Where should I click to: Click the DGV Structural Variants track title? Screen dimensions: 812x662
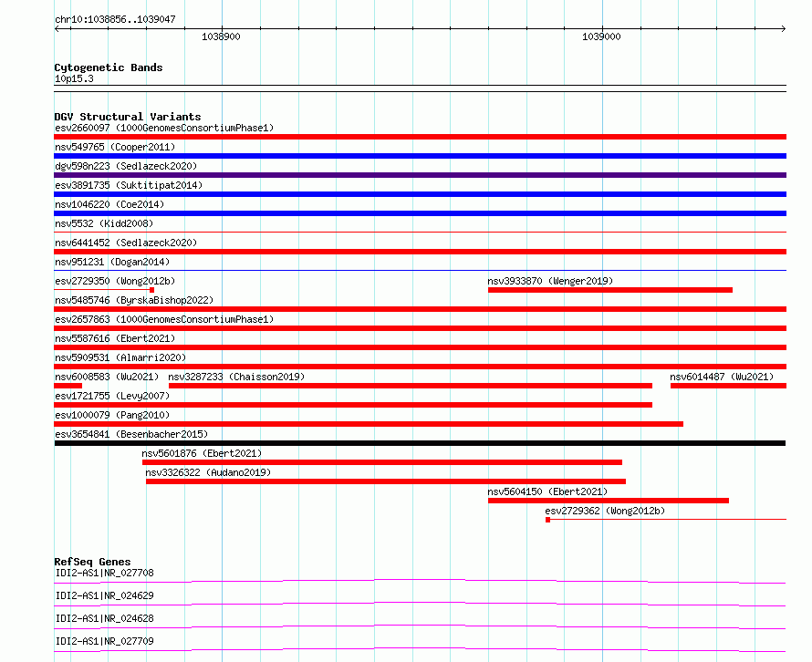pyautogui.click(x=128, y=117)
